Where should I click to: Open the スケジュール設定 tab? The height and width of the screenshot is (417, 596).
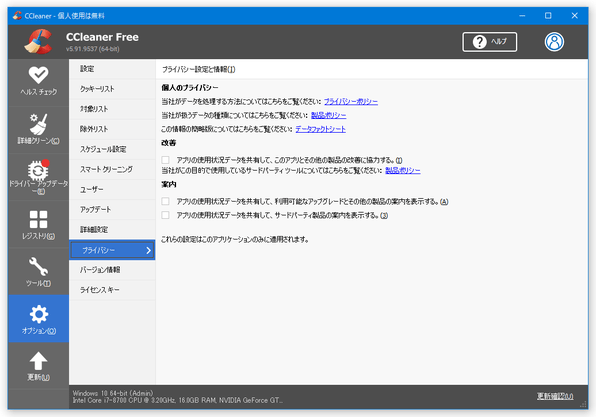pyautogui.click(x=112, y=149)
